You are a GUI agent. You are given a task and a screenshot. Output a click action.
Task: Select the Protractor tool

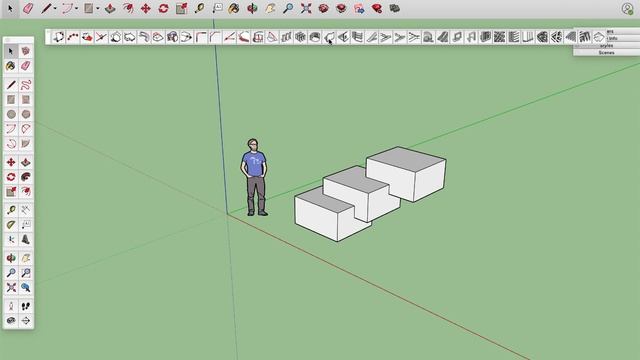[11, 225]
